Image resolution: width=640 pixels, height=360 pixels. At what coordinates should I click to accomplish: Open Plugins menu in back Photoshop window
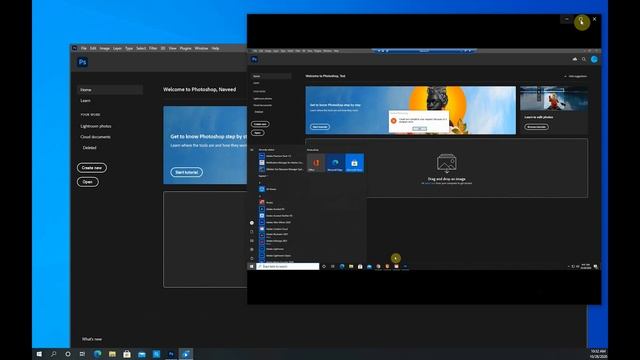coord(185,48)
